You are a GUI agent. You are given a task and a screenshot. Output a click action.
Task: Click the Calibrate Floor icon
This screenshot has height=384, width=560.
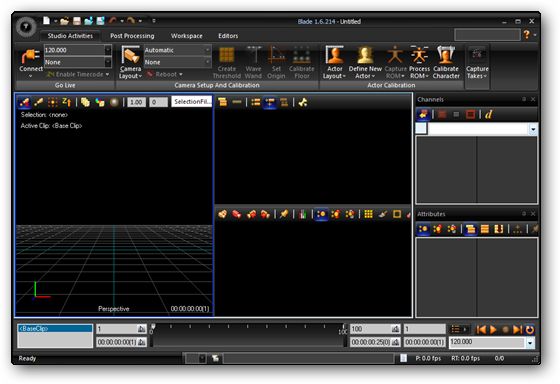click(x=302, y=55)
